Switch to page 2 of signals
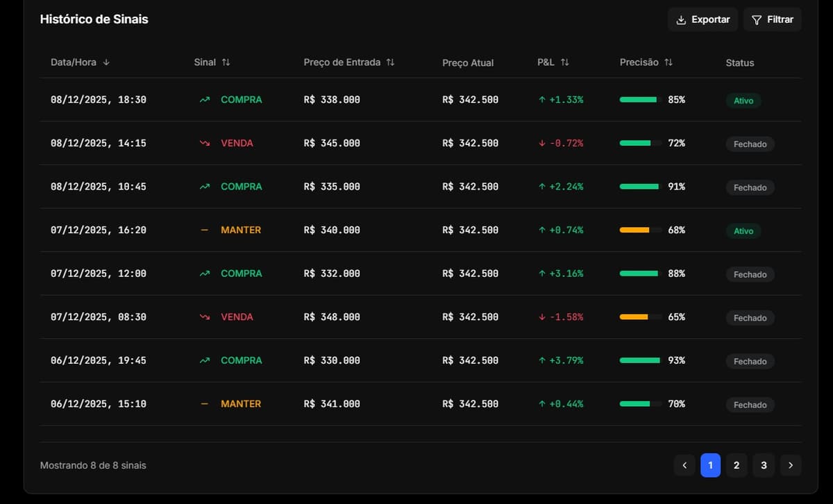 coord(737,465)
